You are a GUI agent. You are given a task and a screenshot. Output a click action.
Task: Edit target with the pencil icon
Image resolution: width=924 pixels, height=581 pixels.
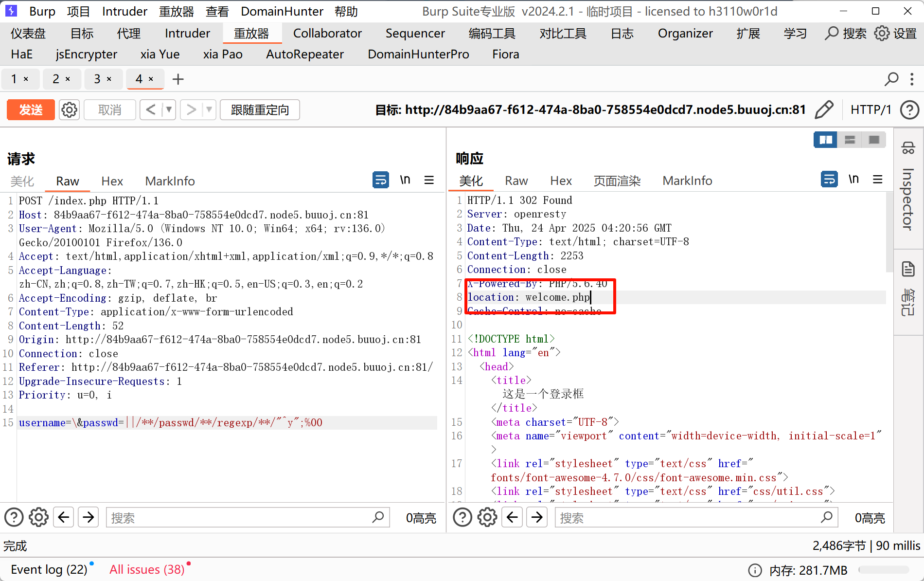[824, 109]
